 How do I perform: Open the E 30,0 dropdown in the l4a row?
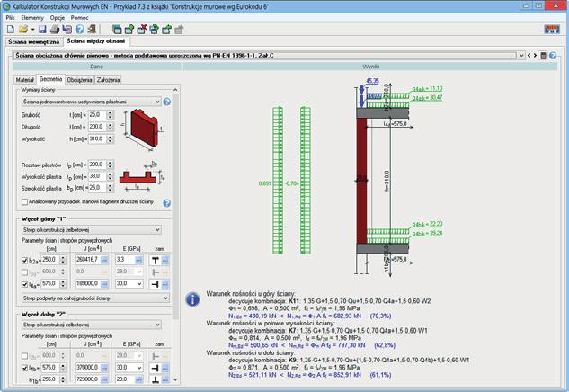click(x=138, y=284)
